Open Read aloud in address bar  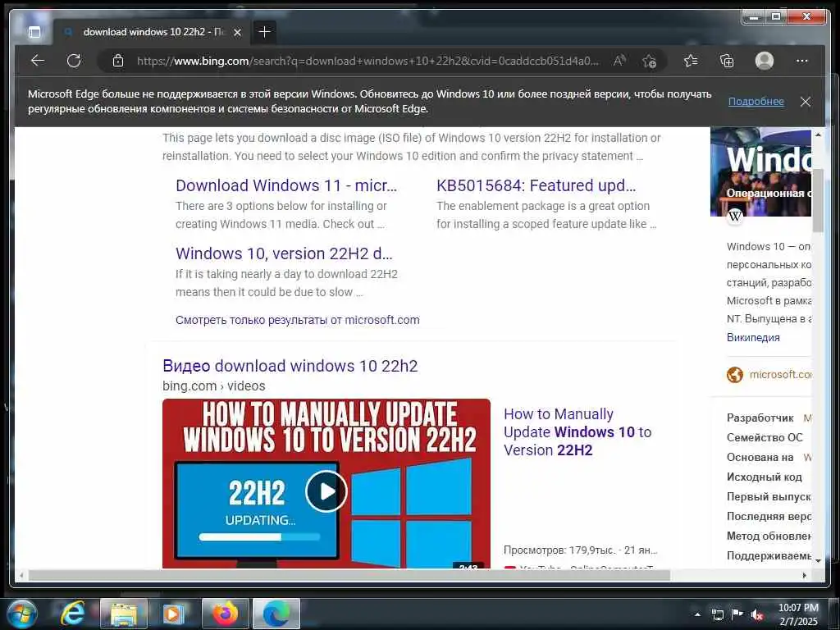pos(619,61)
